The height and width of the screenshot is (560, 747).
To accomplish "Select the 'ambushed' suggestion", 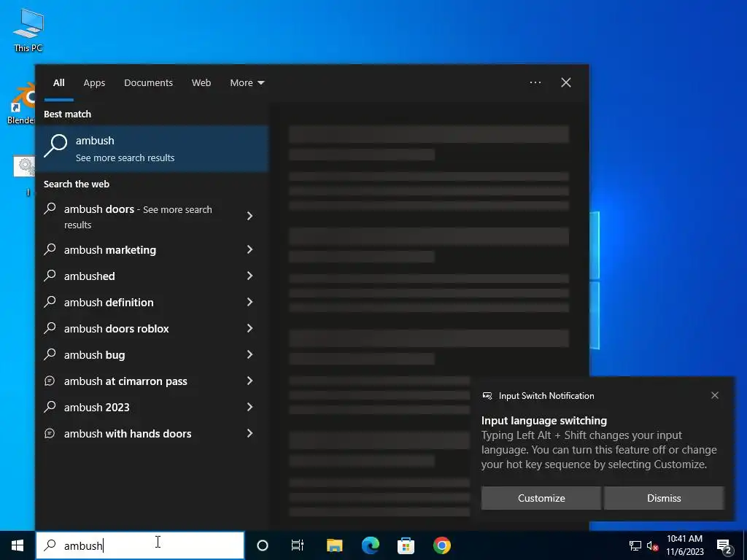I will [152, 276].
